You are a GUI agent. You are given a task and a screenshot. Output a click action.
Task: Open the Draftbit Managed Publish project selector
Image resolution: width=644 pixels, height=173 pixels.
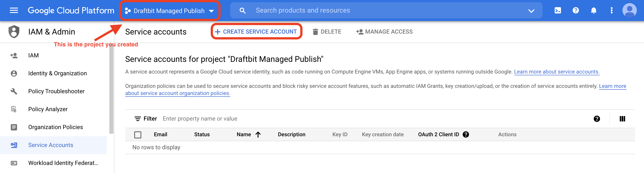click(169, 11)
